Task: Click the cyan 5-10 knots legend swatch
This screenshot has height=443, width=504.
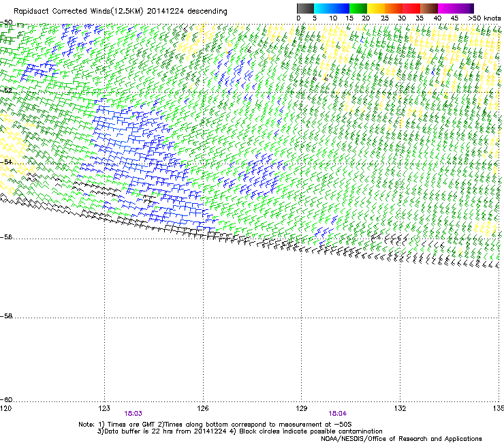Action: [323, 8]
